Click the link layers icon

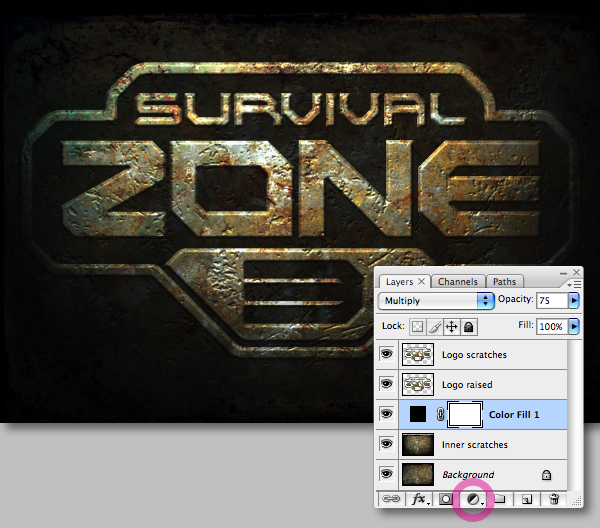pos(391,499)
